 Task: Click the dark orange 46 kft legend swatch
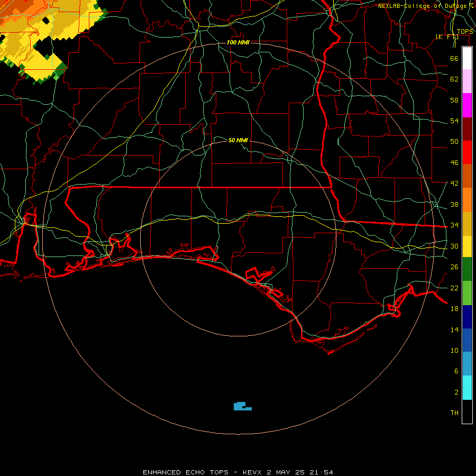[x=467, y=176]
